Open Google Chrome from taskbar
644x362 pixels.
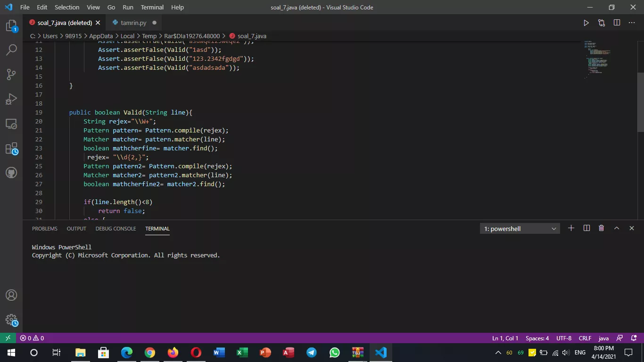[150, 353]
